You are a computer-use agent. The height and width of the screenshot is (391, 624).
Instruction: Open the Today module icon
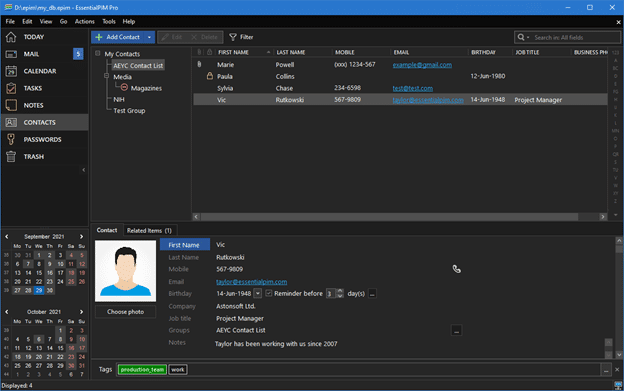(x=11, y=37)
